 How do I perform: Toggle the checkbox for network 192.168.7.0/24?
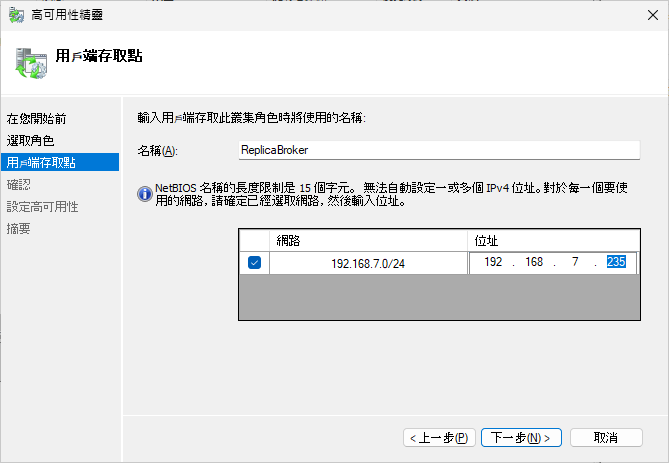pyautogui.click(x=254, y=263)
